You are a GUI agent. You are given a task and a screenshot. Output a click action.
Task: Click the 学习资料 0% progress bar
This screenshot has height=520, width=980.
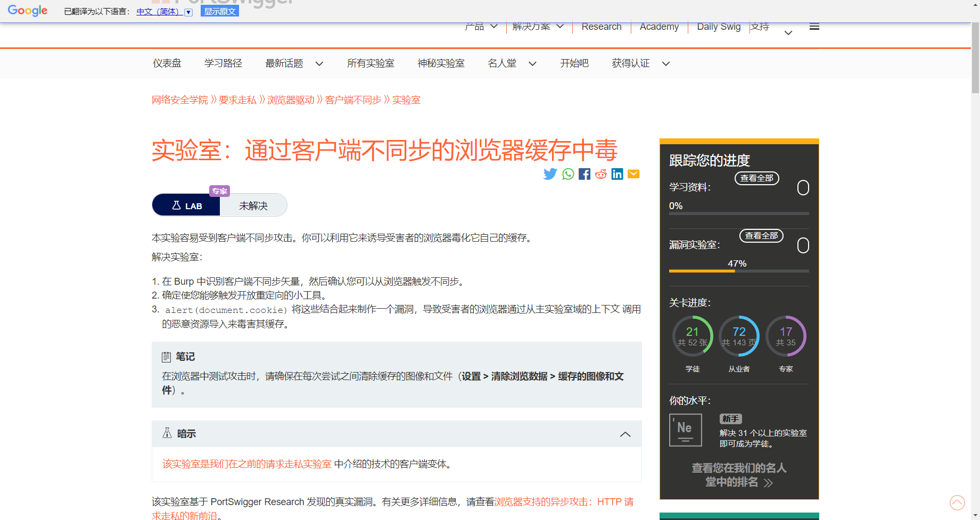(x=739, y=213)
